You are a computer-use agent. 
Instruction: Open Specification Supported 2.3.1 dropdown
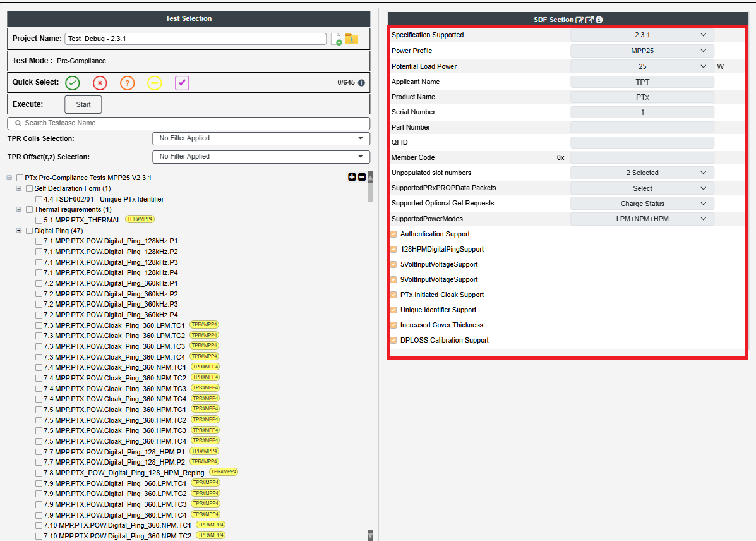642,35
